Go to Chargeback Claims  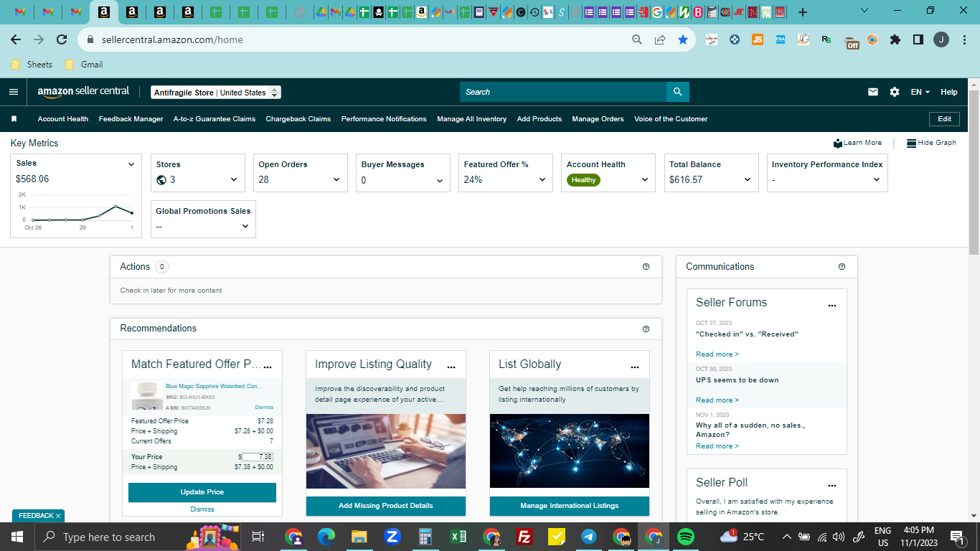pyautogui.click(x=298, y=119)
